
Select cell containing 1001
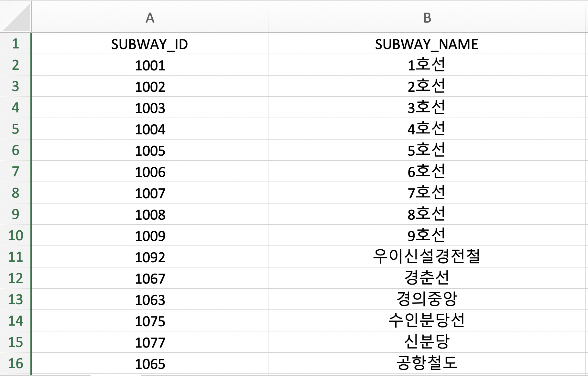click(150, 65)
